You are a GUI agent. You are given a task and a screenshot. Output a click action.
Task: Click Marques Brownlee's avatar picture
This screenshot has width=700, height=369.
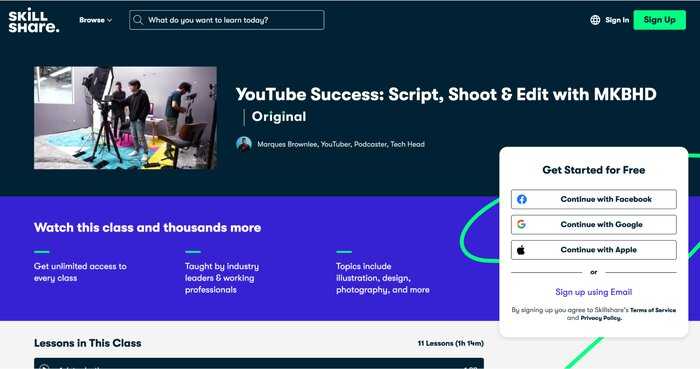pyautogui.click(x=244, y=144)
